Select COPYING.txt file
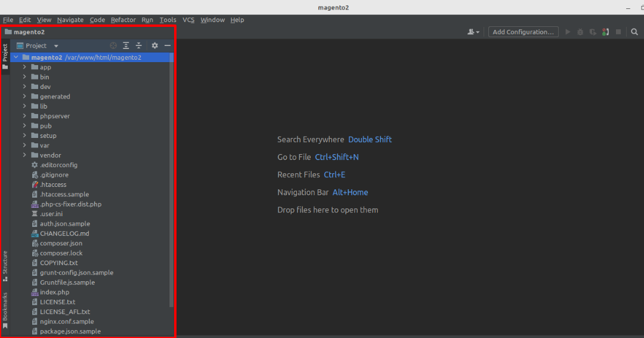 click(58, 263)
